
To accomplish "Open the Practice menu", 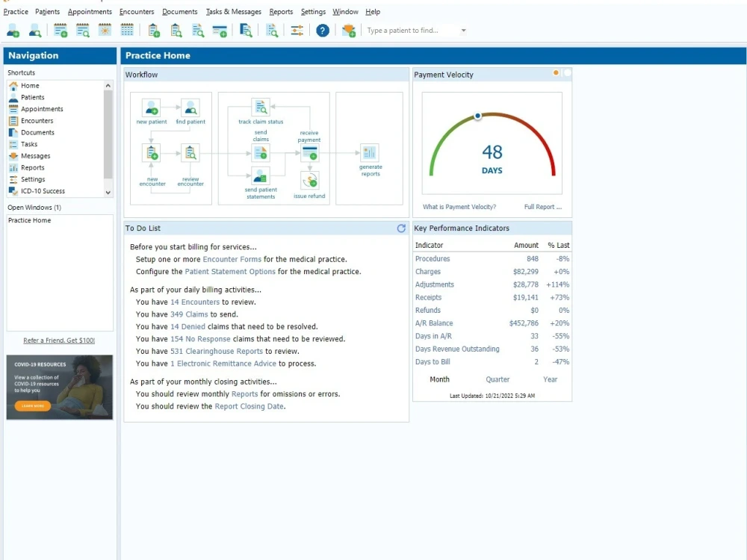I will 16,11.
